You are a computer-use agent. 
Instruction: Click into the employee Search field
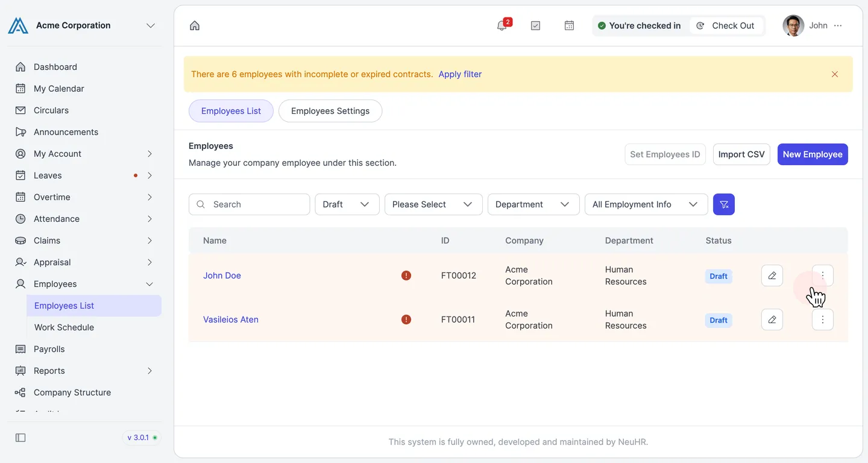[250, 204]
